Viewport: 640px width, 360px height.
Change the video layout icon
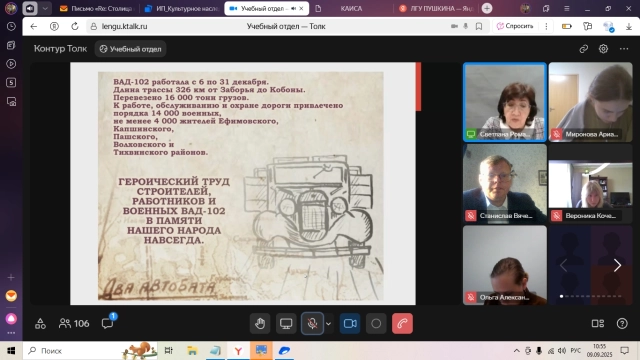[598, 324]
